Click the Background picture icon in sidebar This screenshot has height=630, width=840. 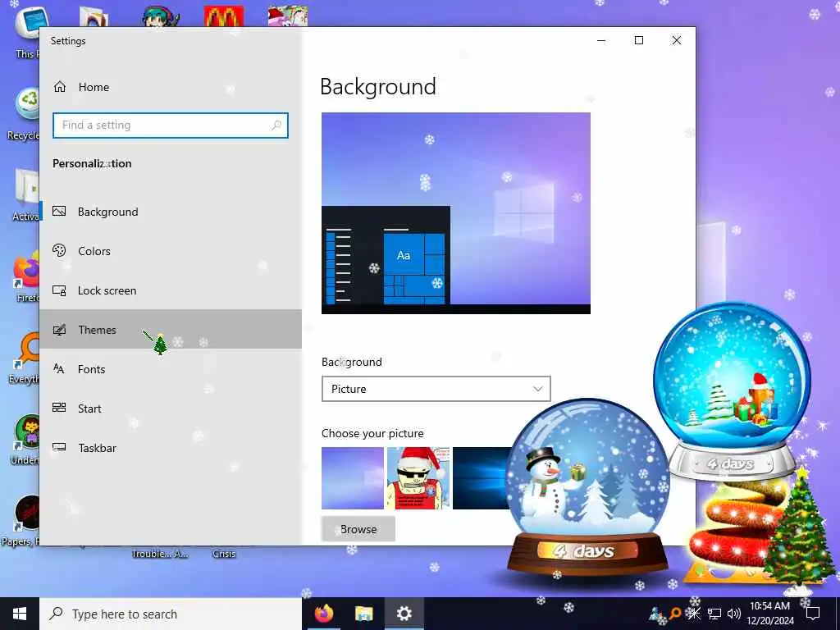(59, 211)
